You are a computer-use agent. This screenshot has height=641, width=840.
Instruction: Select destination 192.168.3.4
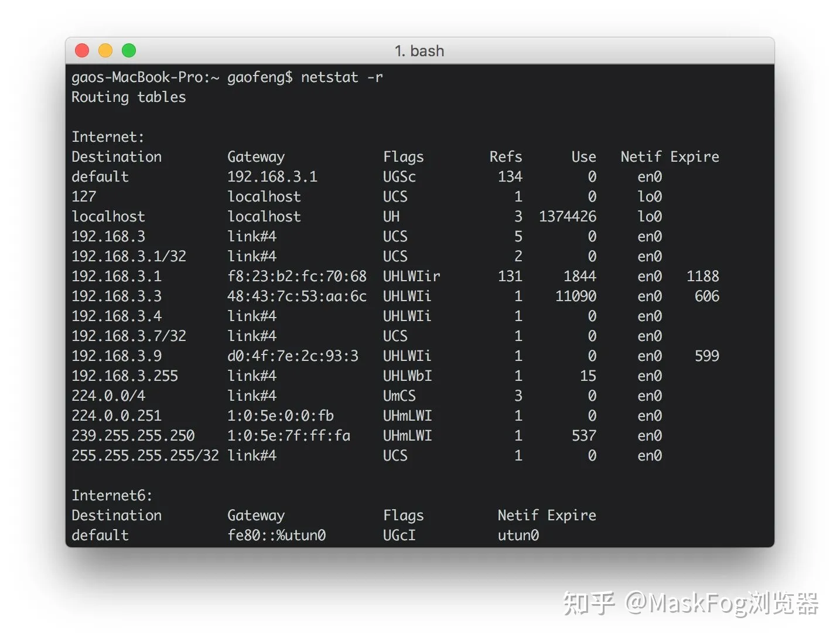117,316
